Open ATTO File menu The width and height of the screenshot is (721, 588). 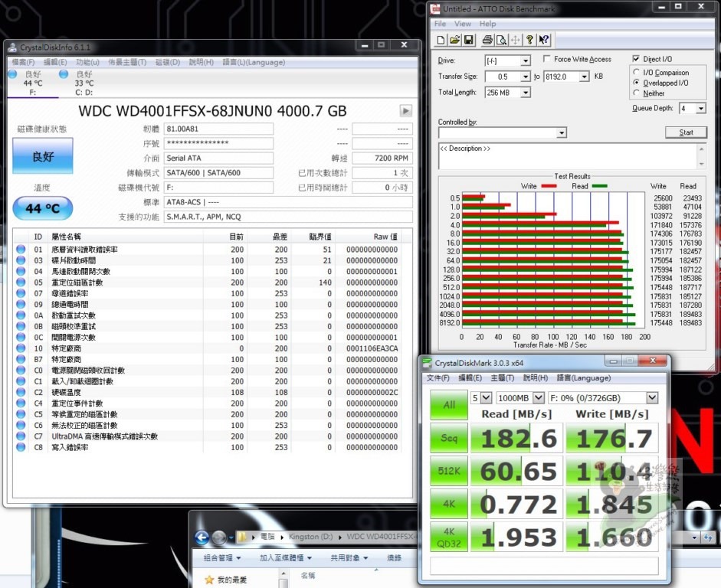coord(440,24)
